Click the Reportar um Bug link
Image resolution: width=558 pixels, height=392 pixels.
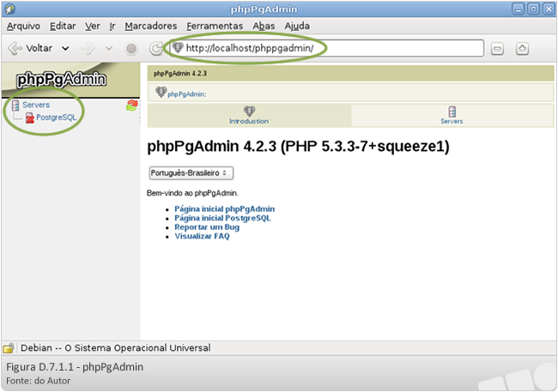(x=207, y=227)
